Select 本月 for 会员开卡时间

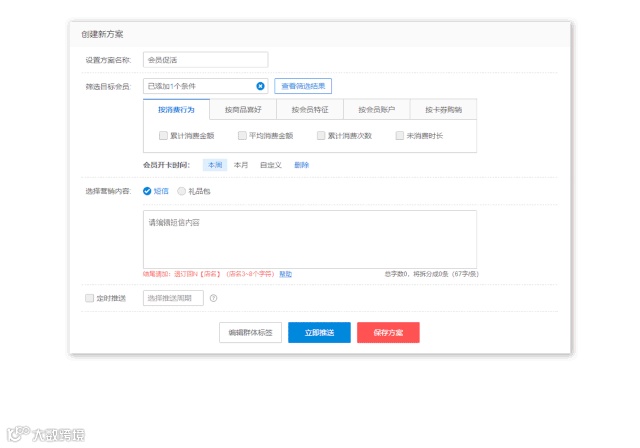click(241, 165)
